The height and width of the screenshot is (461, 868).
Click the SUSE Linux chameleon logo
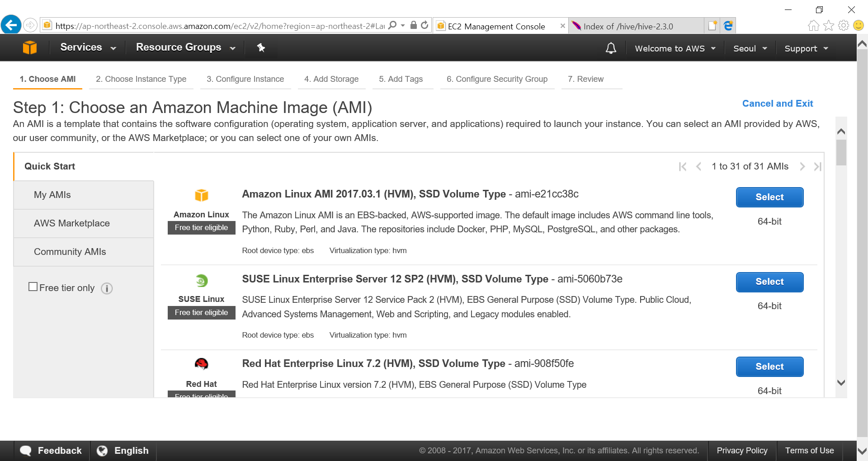[x=202, y=281]
